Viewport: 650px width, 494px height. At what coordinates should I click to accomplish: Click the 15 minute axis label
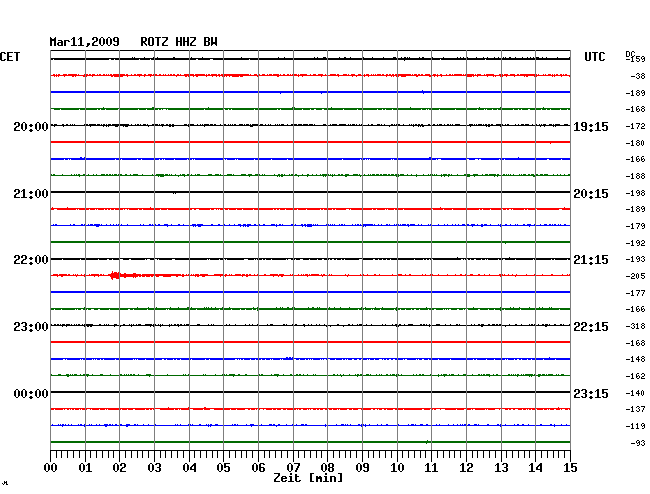[570, 468]
